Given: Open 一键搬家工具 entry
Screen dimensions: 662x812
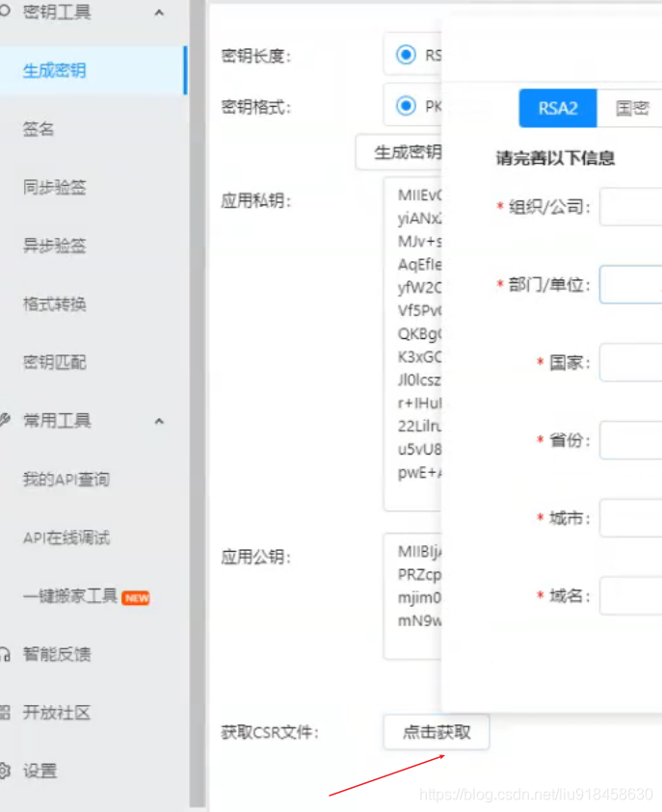Looking at the screenshot, I should (70, 596).
